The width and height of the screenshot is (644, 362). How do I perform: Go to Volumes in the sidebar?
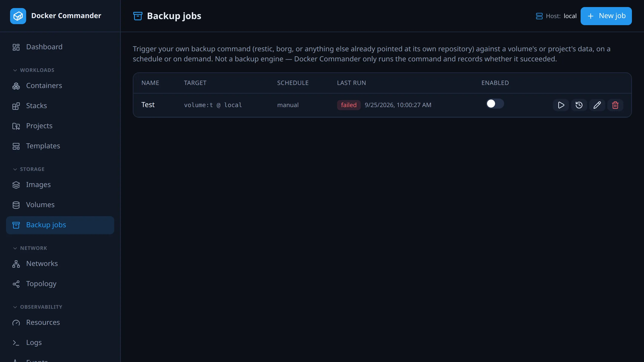coord(60,205)
